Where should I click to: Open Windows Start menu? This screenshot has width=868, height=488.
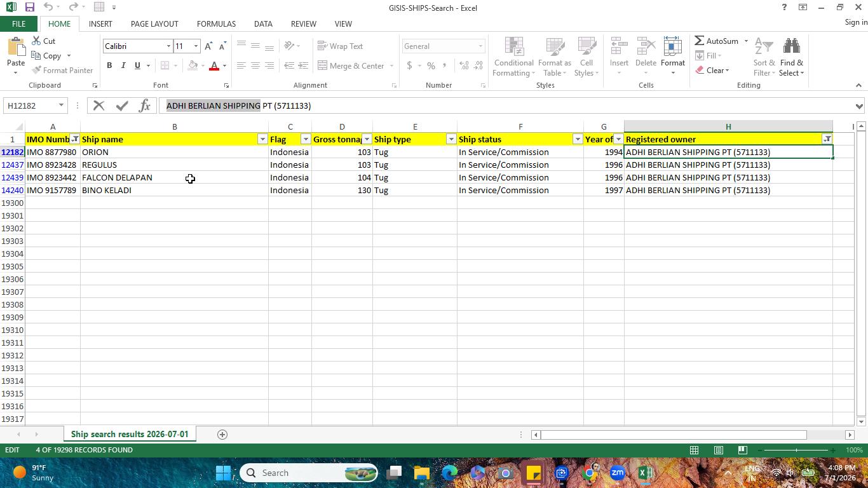pos(223,473)
